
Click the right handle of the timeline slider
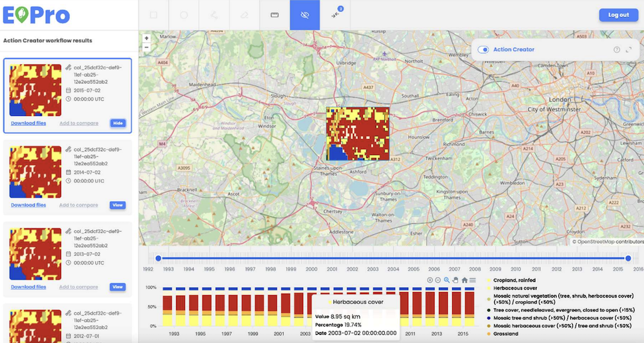click(628, 259)
